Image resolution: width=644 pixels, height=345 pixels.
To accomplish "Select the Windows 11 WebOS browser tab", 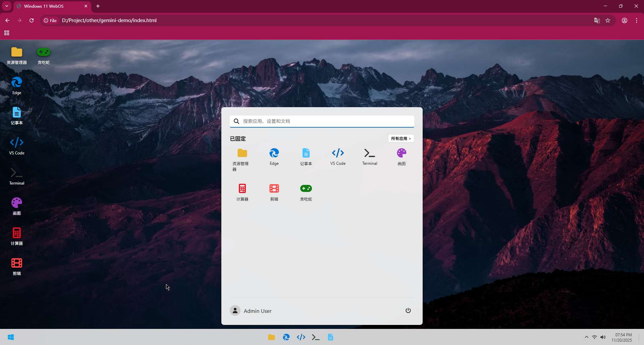I will 50,6.
